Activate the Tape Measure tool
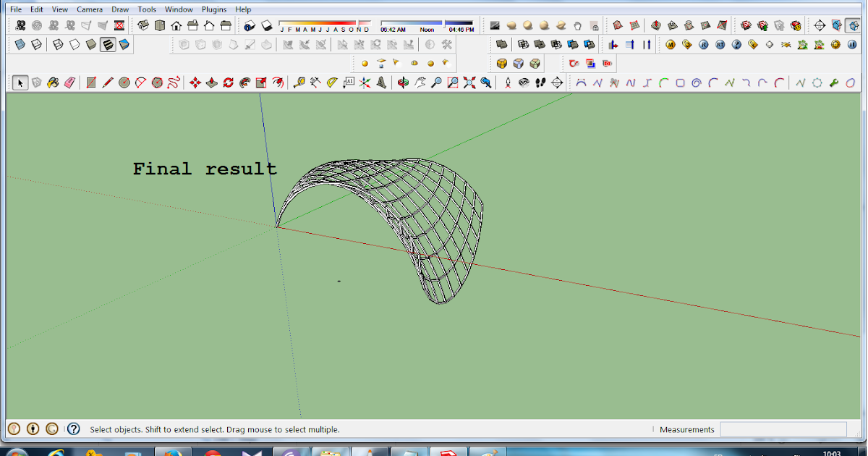The height and width of the screenshot is (456, 868). tap(299, 83)
